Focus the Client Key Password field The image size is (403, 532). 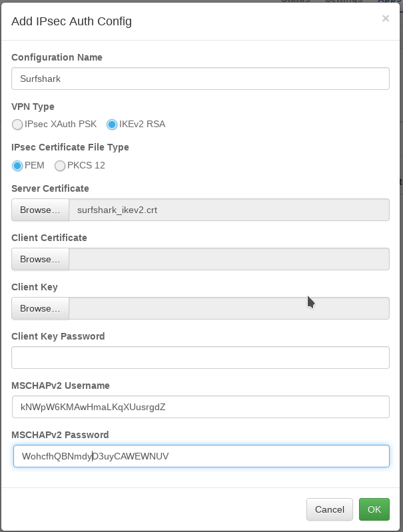tap(200, 358)
